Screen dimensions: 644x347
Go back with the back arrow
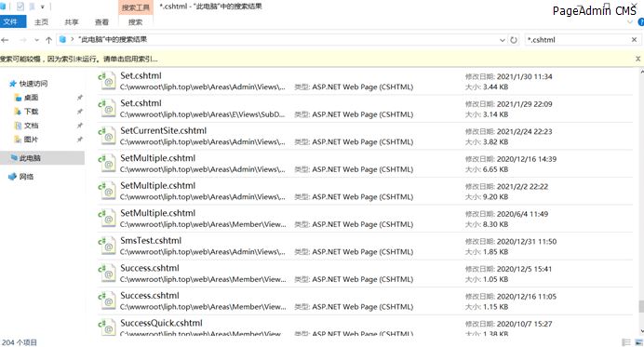click(x=6, y=40)
